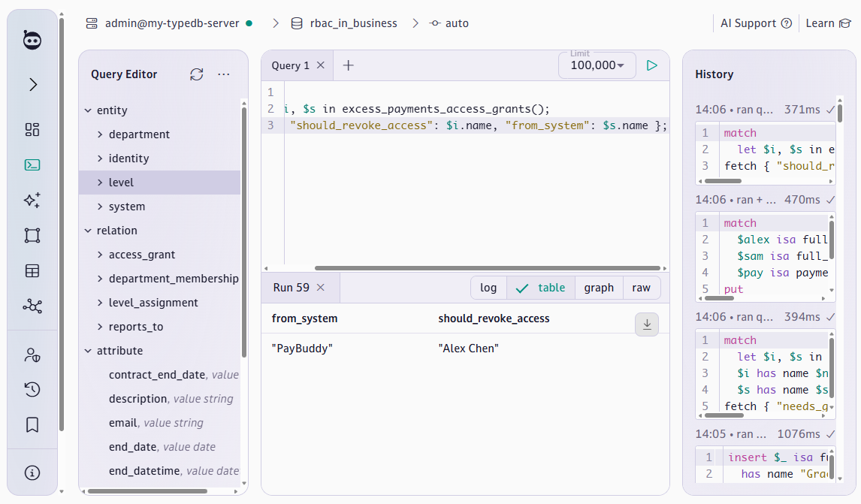
Task: Close the Run 59 tab
Action: pos(321,287)
